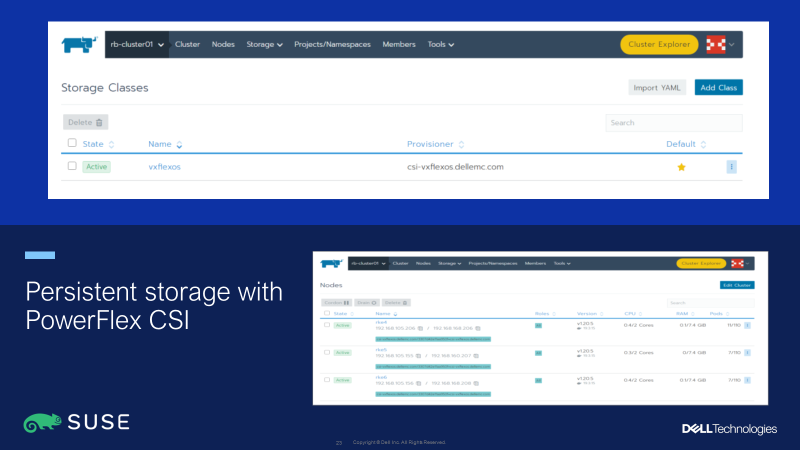Click Edit Cluster button in Nodes view
Screen dimensions: 800x450
pyautogui.click(x=737, y=285)
